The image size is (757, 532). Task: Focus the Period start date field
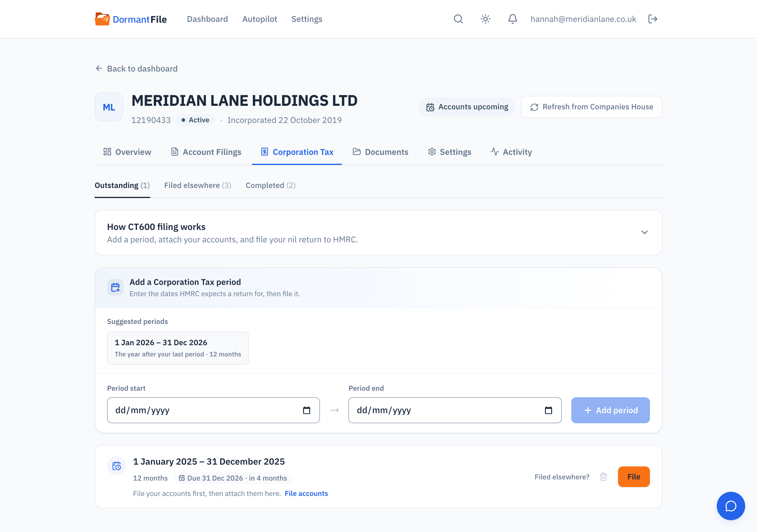click(213, 410)
